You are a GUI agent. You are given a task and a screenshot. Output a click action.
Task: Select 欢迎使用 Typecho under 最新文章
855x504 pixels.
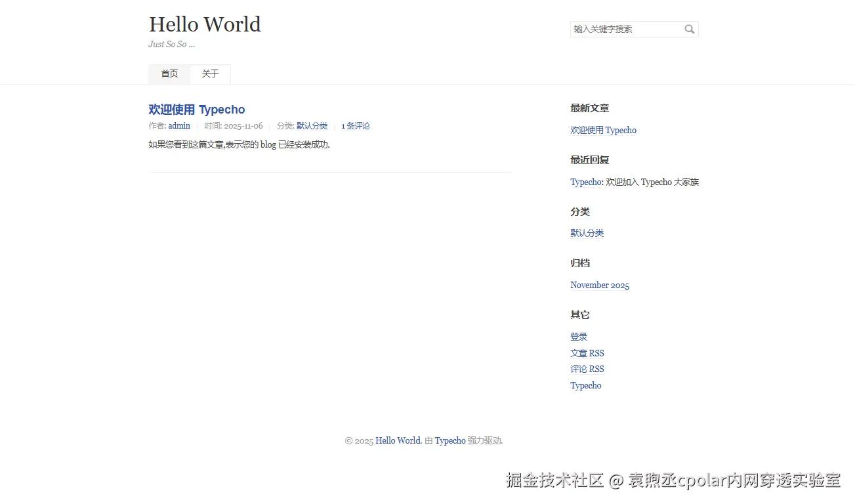click(603, 130)
